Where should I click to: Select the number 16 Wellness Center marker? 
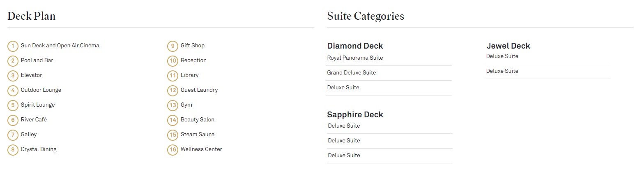pyautogui.click(x=172, y=150)
